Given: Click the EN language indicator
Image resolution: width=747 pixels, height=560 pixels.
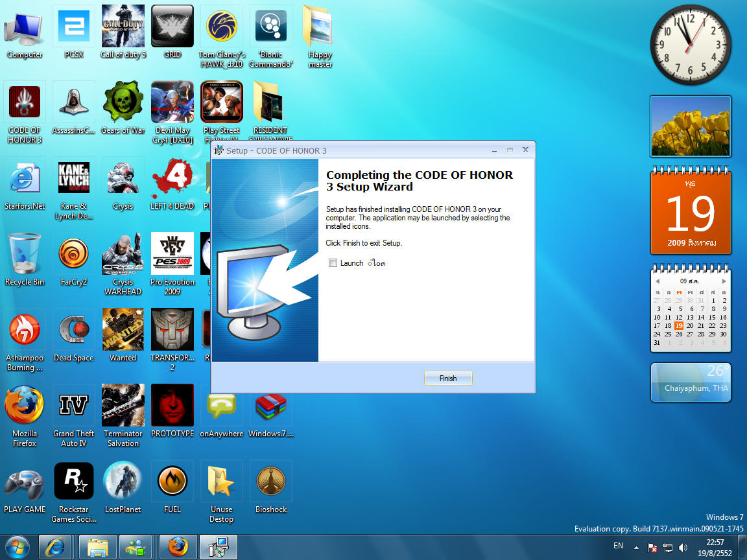Looking at the screenshot, I should (x=618, y=546).
